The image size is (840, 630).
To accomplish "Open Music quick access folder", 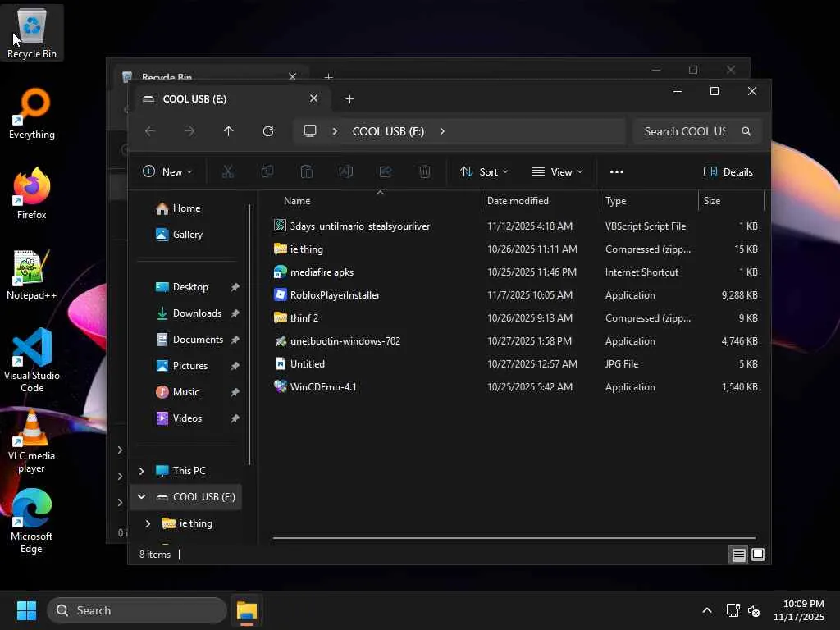I will point(186,392).
